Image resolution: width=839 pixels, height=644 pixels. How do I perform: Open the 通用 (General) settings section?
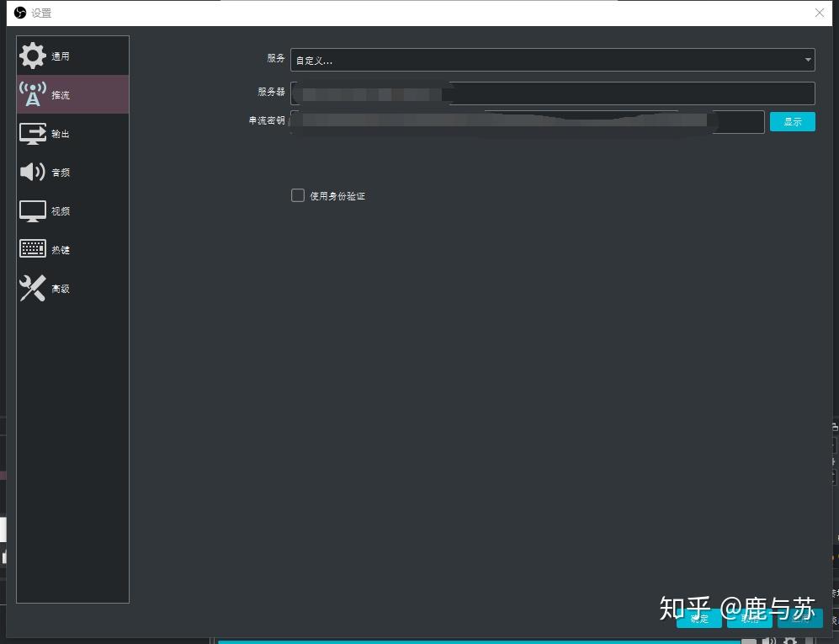coord(72,56)
